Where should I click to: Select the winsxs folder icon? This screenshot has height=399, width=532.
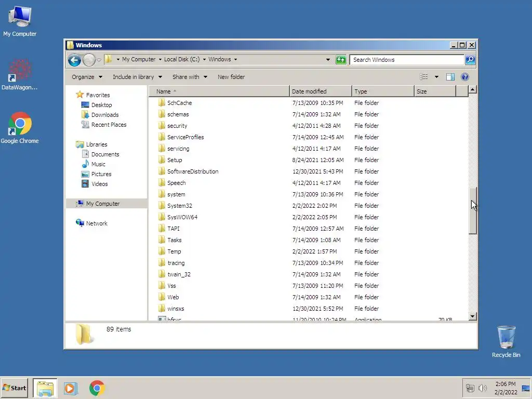(162, 308)
